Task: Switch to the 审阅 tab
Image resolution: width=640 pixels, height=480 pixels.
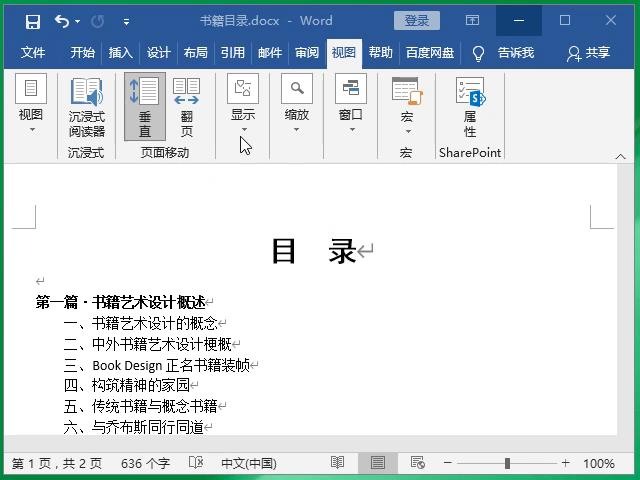Action: 307,53
